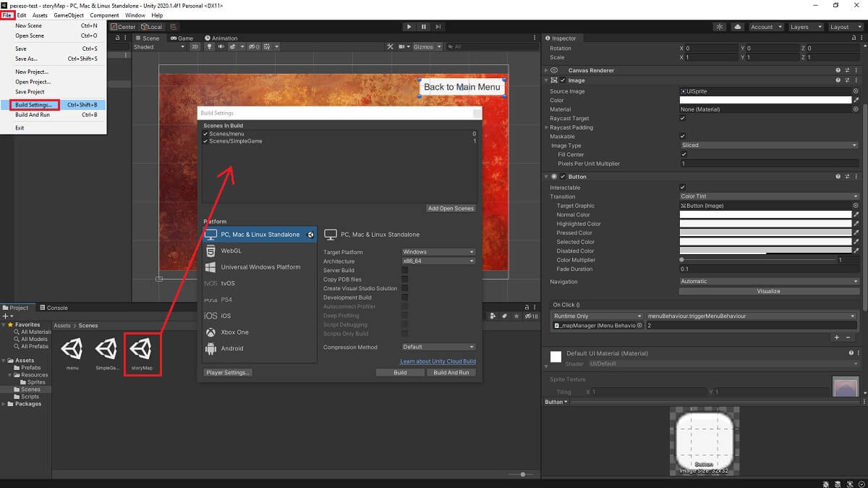This screenshot has width=868, height=488.
Task: Click the Step frame button
Action: coord(439,27)
